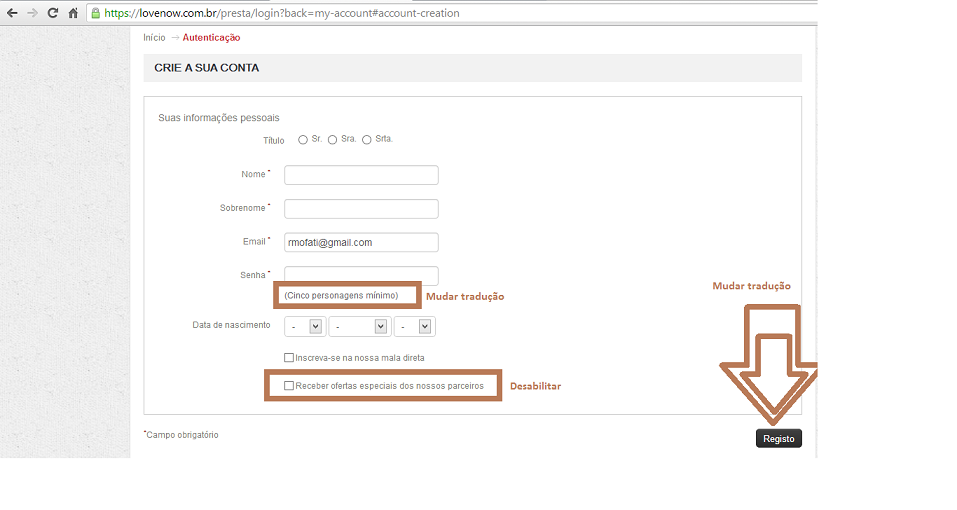
Task: Select the Sra. title radio button
Action: coord(332,140)
